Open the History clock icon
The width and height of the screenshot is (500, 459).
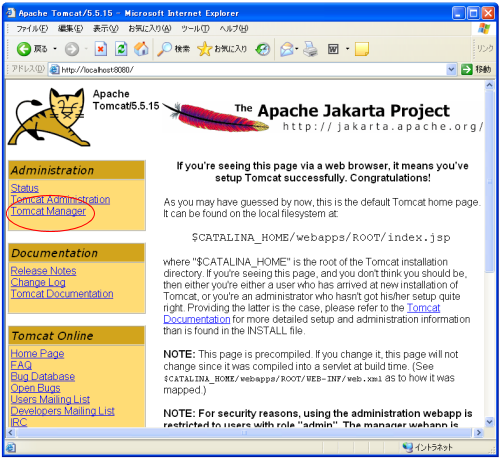263,49
